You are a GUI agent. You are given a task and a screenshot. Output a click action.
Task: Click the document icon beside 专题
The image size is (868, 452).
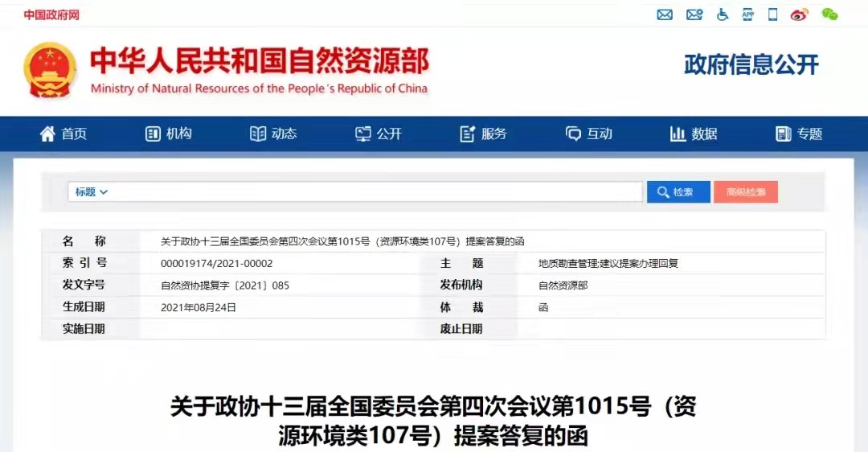point(784,134)
